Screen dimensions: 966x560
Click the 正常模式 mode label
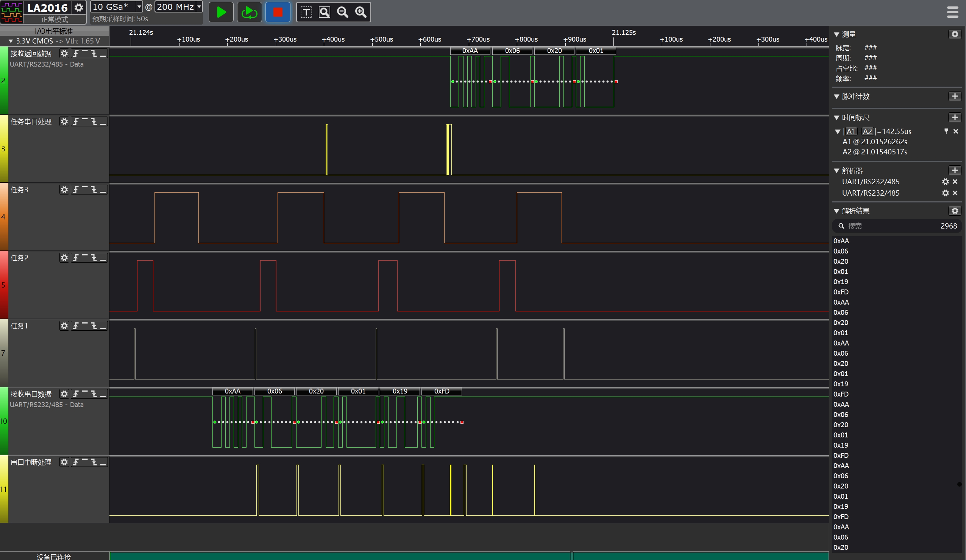click(55, 19)
